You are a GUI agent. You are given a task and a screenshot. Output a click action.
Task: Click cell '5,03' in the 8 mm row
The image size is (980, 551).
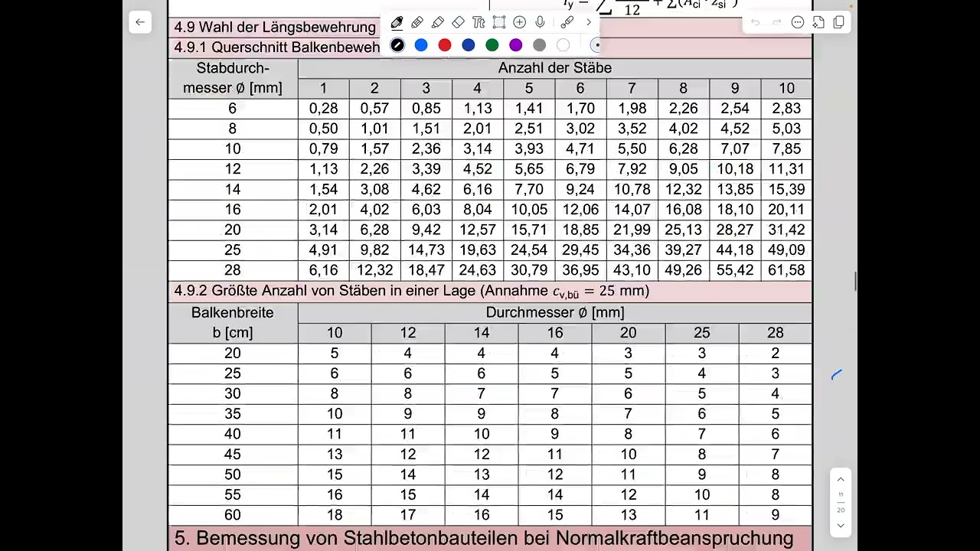coord(787,129)
